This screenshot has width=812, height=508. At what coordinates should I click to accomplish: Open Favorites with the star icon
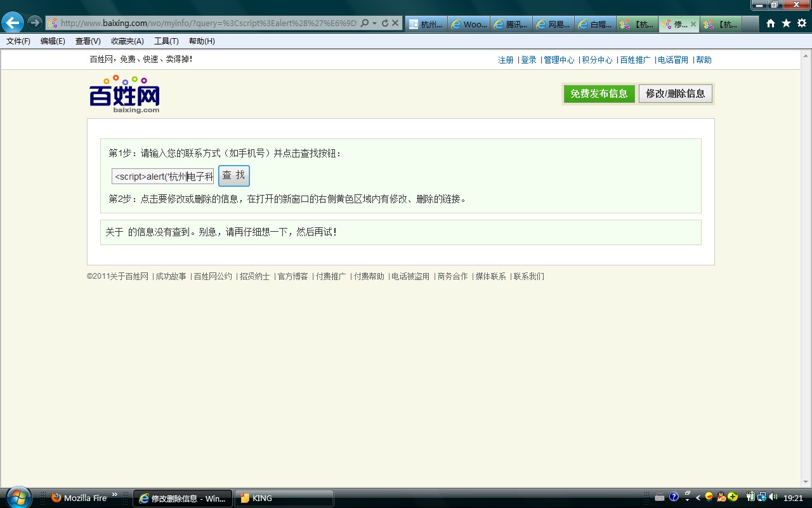click(786, 23)
